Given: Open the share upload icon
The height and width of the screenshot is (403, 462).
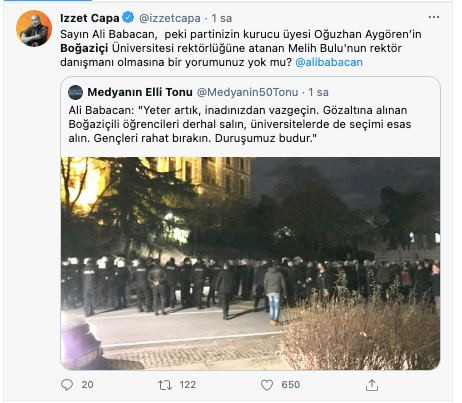Looking at the screenshot, I should pyautogui.click(x=372, y=385).
